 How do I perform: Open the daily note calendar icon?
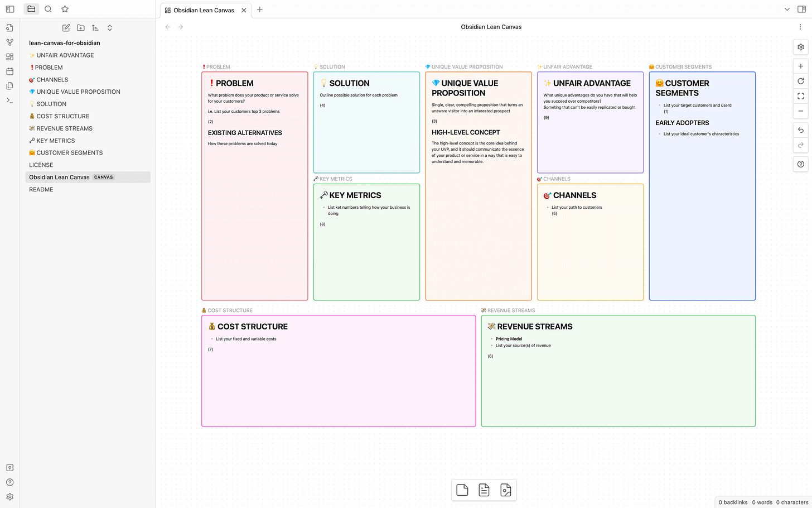pos(9,71)
